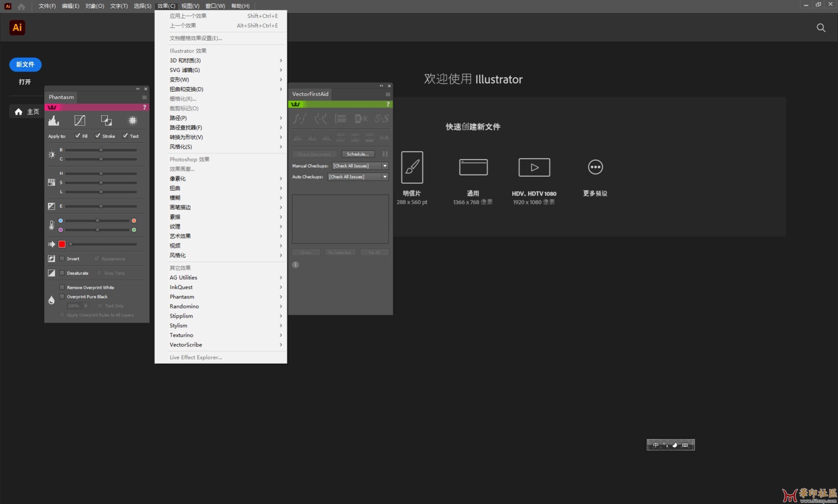Image resolution: width=838 pixels, height=504 pixels.
Task: Click the HDV, HDTV 1080 play icon preset
Action: click(x=534, y=167)
